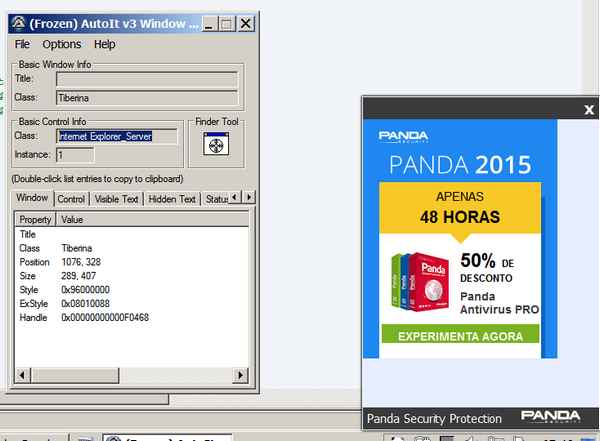Minimize the AutoIt Window Info window

click(x=209, y=24)
